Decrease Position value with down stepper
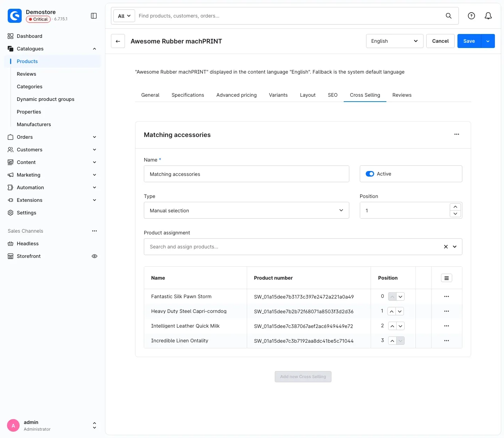Image resolution: width=504 pixels, height=438 pixels. point(455,214)
